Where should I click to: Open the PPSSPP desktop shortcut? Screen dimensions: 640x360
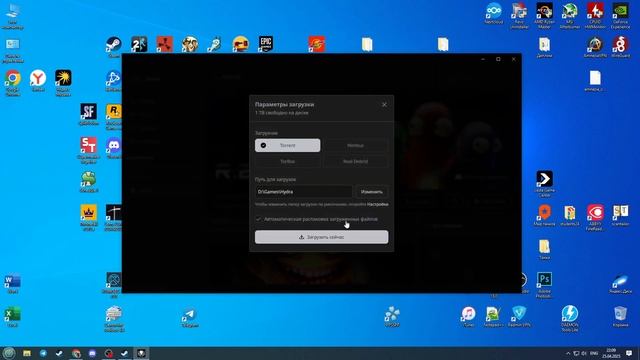click(x=392, y=316)
